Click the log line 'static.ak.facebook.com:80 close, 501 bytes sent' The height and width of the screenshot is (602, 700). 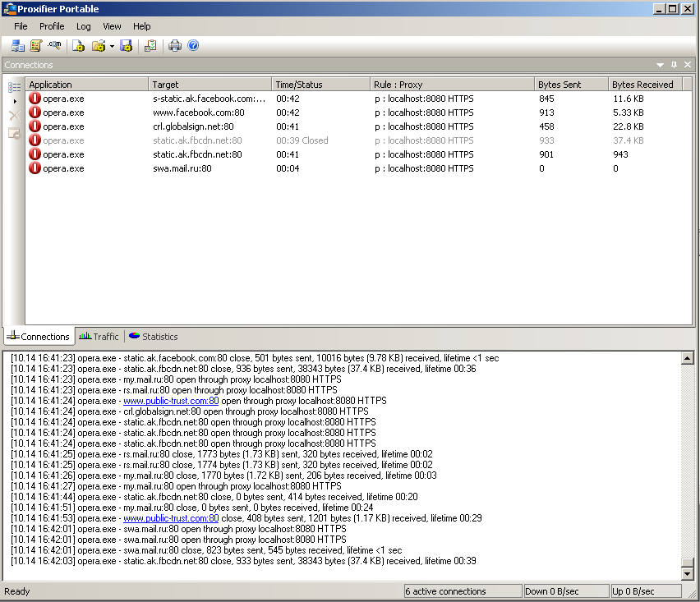click(255, 358)
